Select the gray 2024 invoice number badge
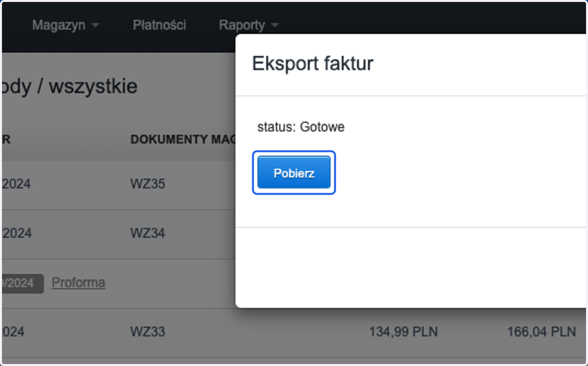Image resolution: width=588 pixels, height=366 pixels. [x=22, y=283]
